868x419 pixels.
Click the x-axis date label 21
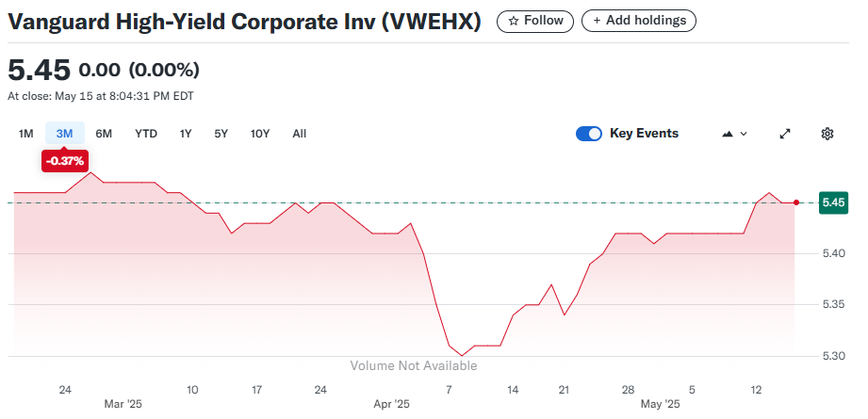pyautogui.click(x=565, y=390)
